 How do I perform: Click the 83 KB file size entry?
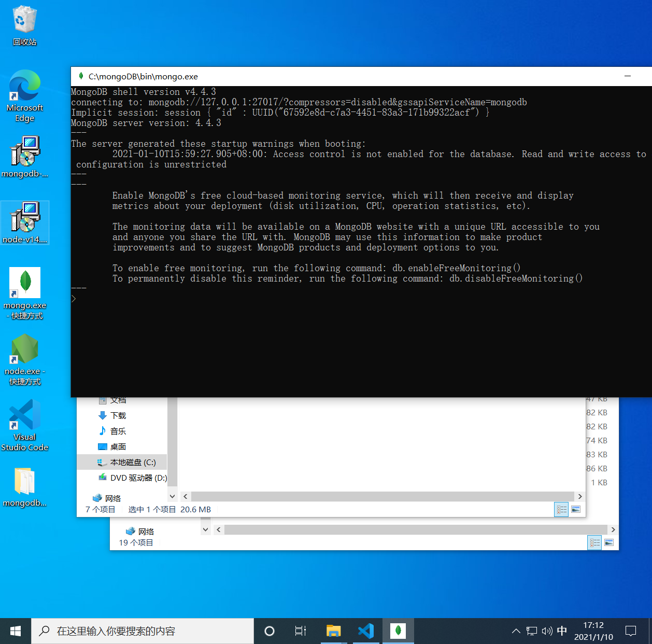click(x=597, y=454)
